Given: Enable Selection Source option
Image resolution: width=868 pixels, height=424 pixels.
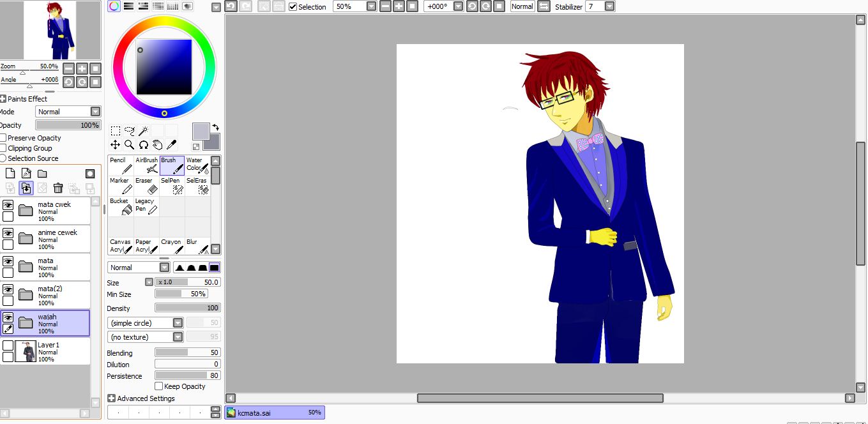Looking at the screenshot, I should pyautogui.click(x=3, y=158).
